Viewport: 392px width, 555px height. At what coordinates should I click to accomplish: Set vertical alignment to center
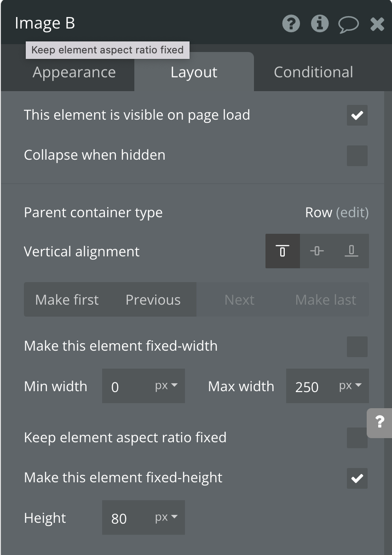tap(317, 251)
